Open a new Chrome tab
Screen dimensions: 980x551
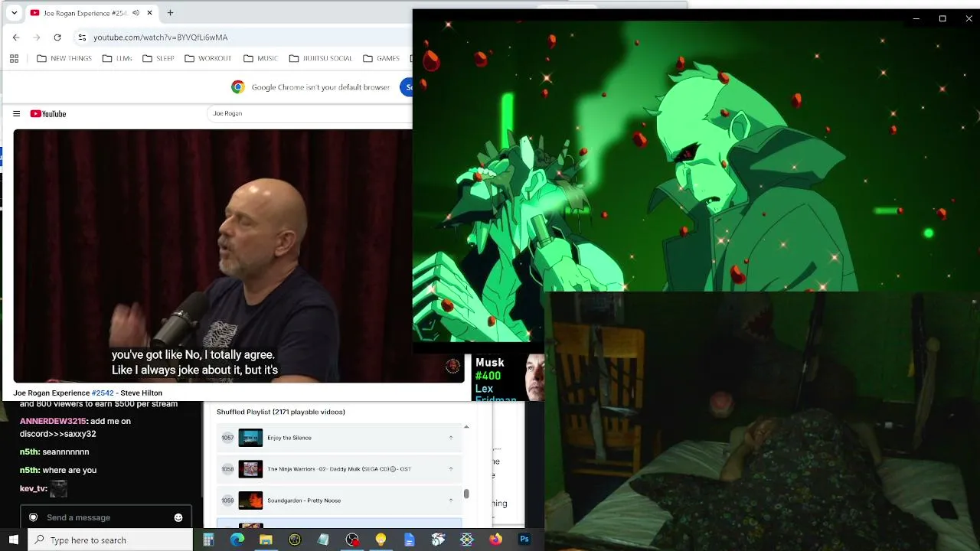click(x=170, y=13)
